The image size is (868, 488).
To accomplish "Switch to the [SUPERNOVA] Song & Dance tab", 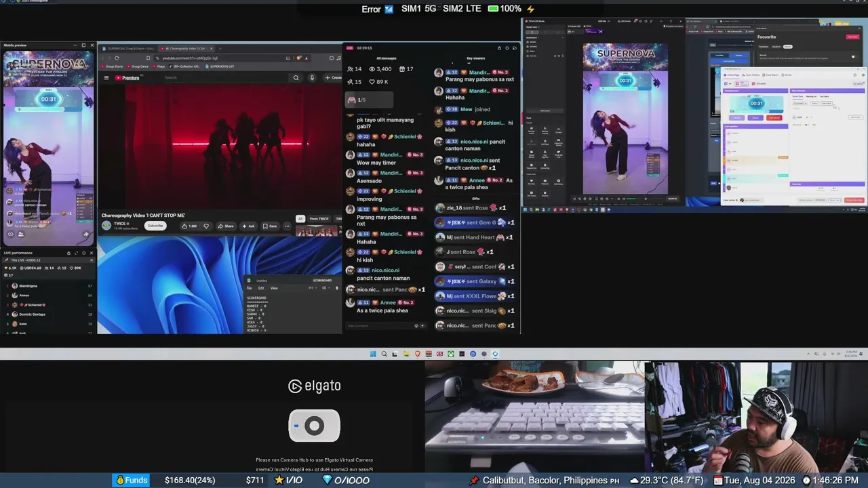I will pos(129,49).
